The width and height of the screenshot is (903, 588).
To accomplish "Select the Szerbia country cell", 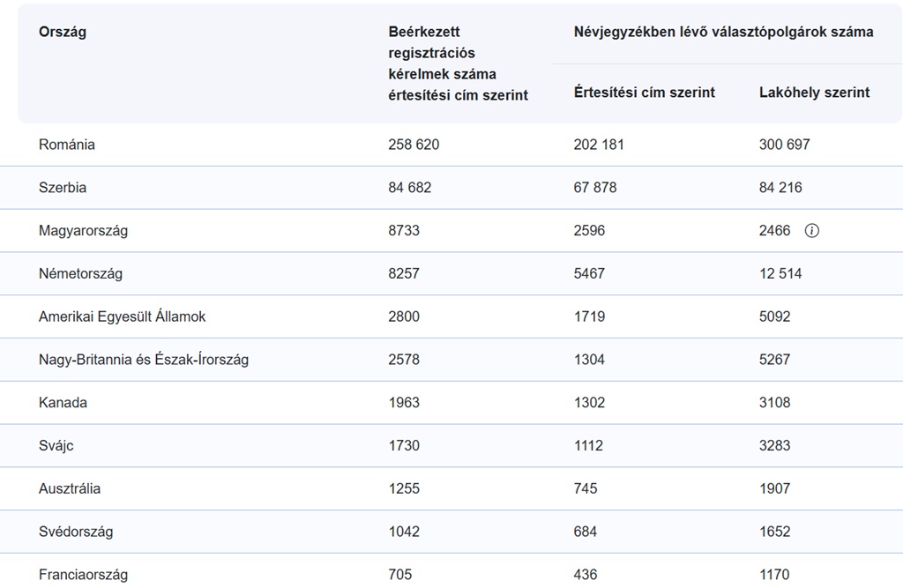I will click(x=63, y=188).
